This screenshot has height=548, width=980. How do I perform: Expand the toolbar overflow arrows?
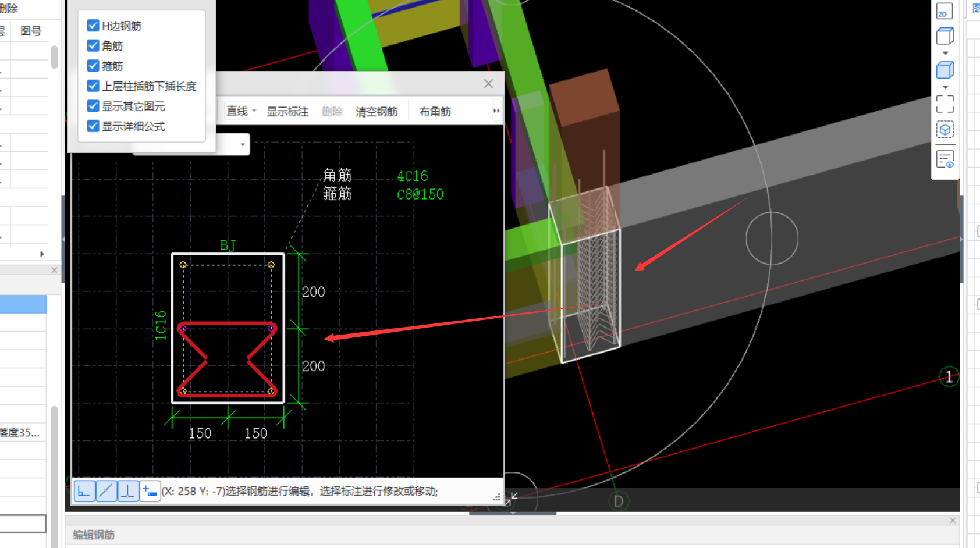pyautogui.click(x=496, y=111)
